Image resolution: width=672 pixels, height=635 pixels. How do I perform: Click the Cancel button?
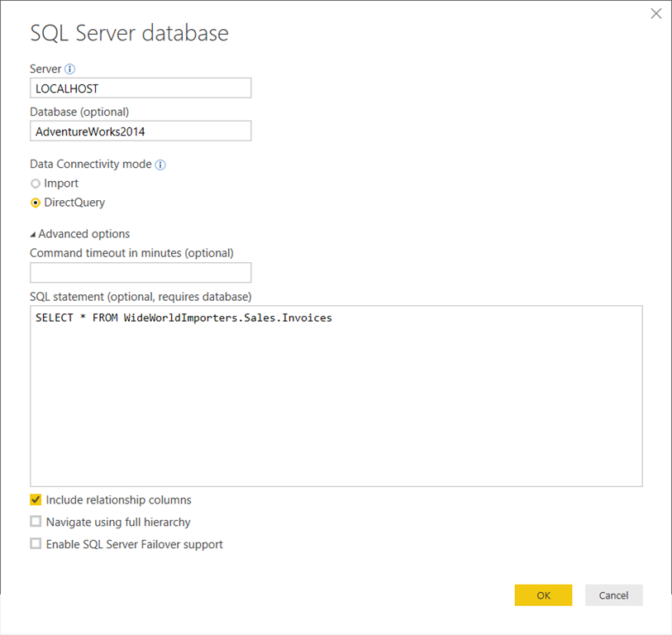pyautogui.click(x=613, y=595)
